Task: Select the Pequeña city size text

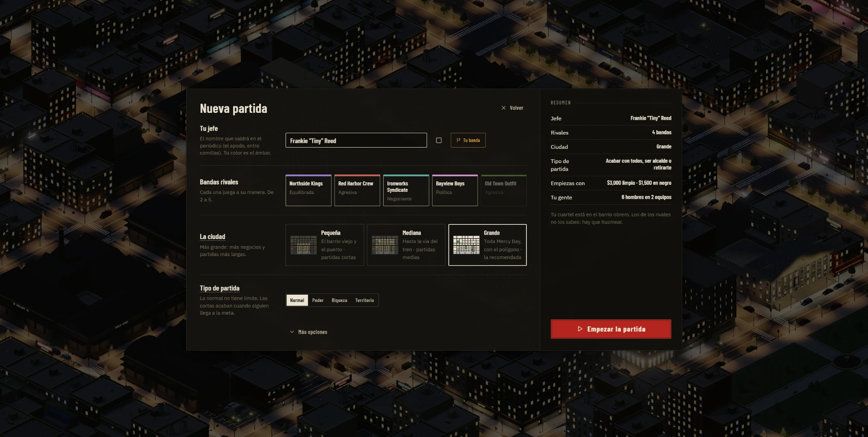Action: (x=331, y=233)
